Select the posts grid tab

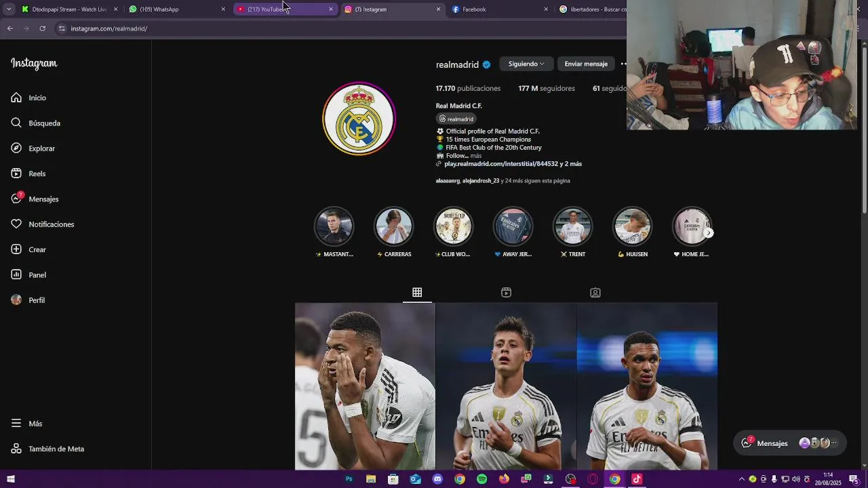[417, 292]
